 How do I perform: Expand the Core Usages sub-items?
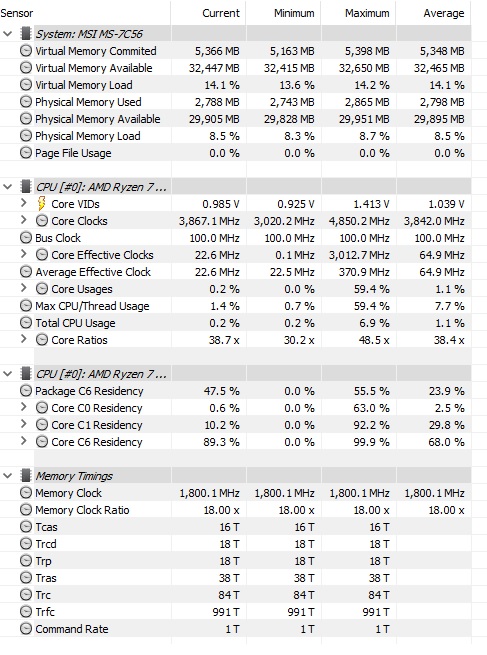point(23,288)
